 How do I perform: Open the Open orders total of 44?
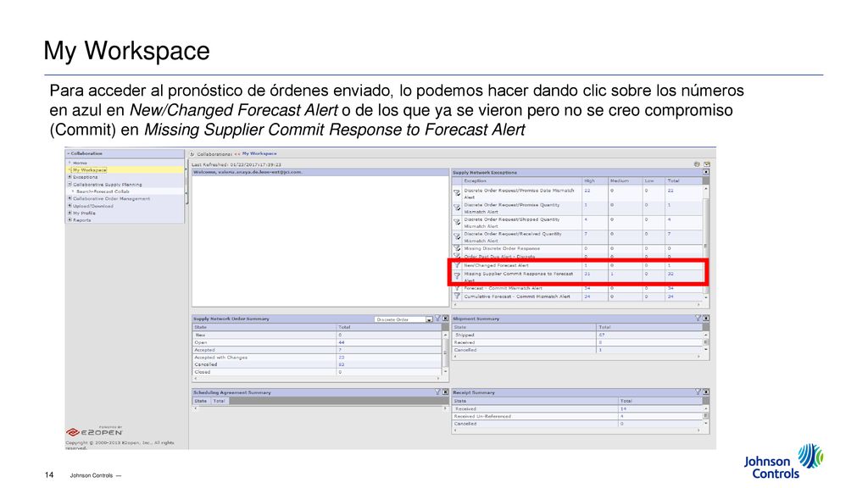pos(342,342)
